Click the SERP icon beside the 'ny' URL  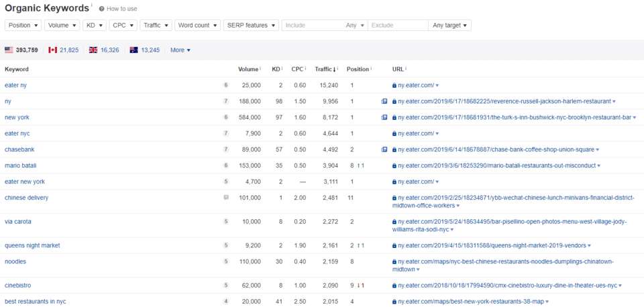tap(384, 101)
